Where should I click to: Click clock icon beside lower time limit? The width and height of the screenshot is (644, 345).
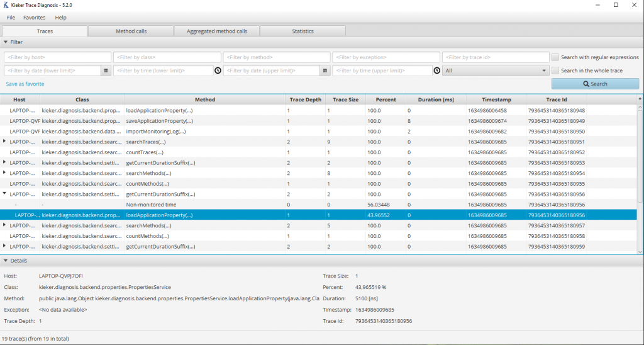(x=218, y=71)
